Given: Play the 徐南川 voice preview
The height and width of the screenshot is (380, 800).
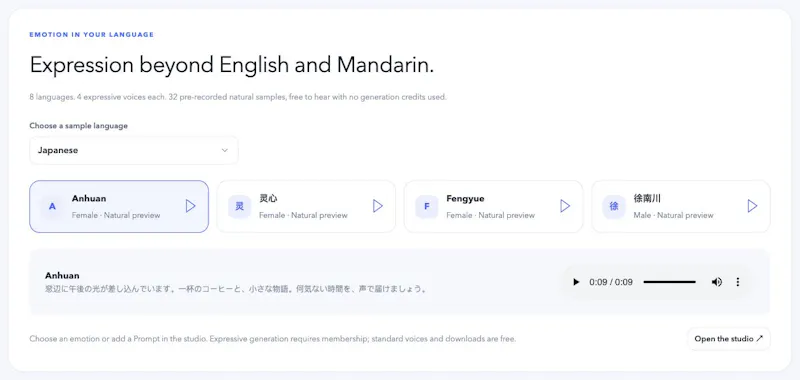Looking at the screenshot, I should (752, 206).
